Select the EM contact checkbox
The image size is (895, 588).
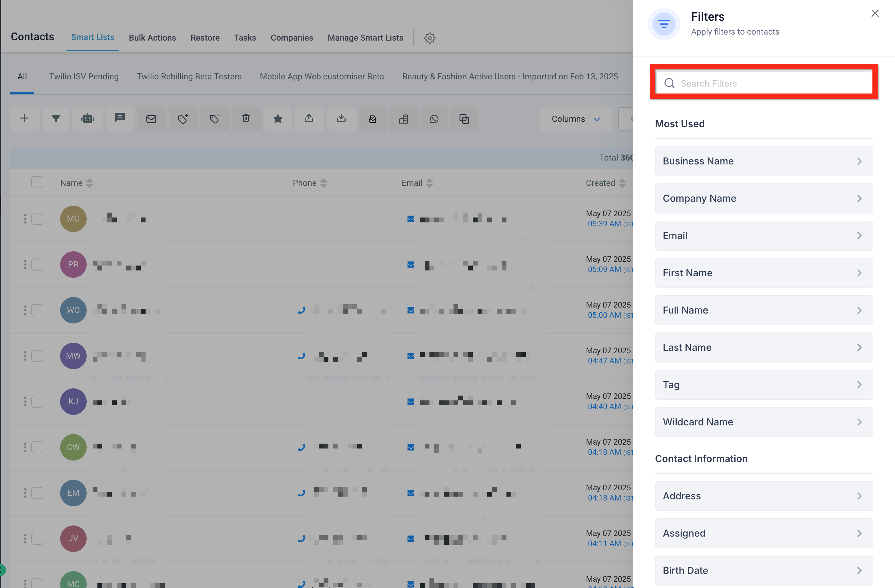pyautogui.click(x=37, y=493)
